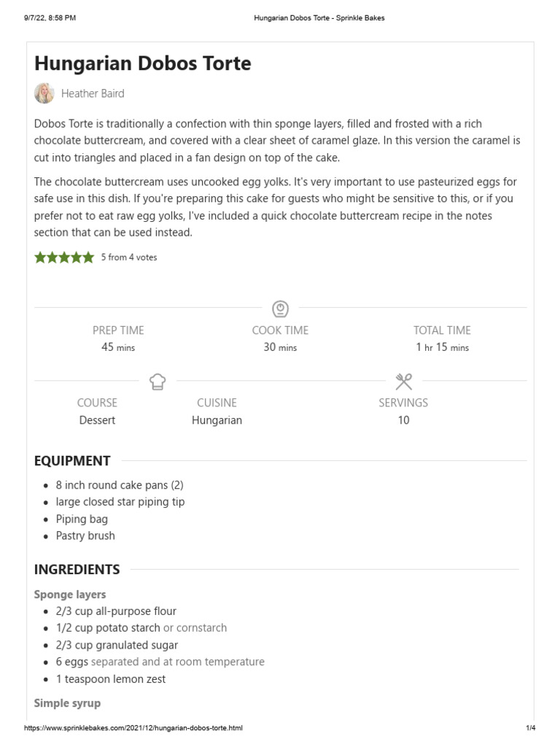Screen dimensions: 560x747
Task: Click the Sponge layers subheading
Action: (x=70, y=595)
